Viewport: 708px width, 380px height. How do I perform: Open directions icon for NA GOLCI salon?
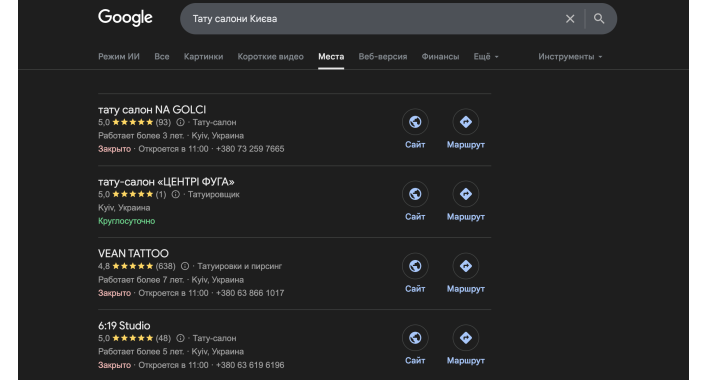466,122
